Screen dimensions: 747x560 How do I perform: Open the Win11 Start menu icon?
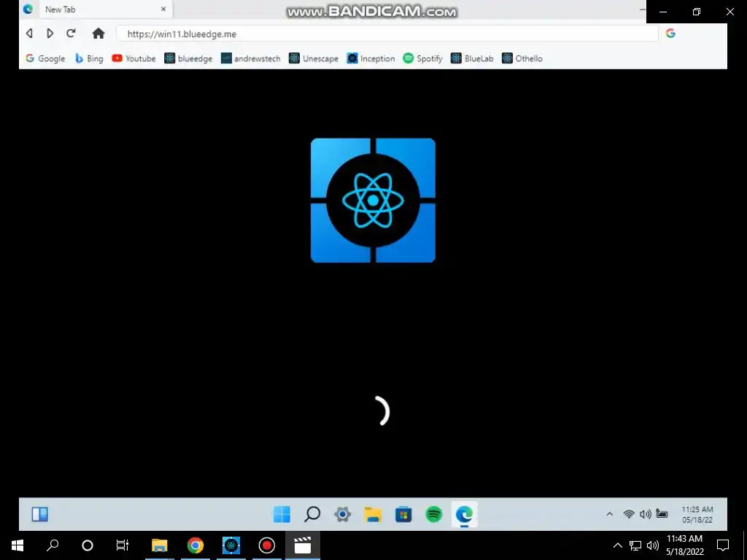[282, 514]
